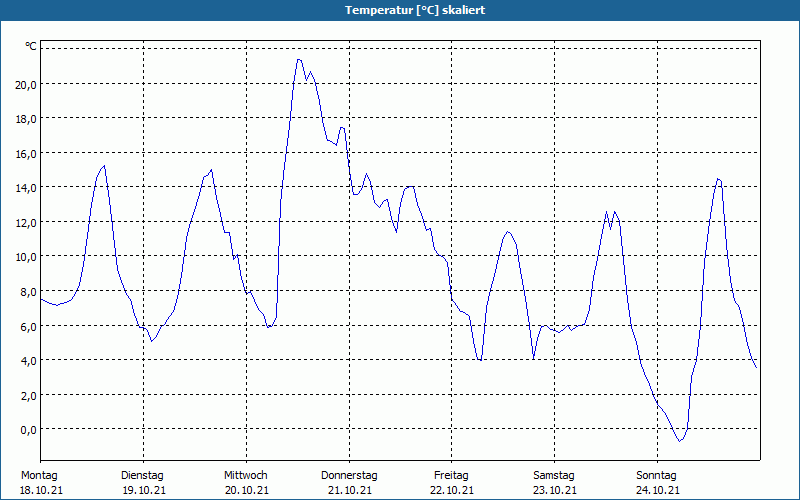Click the 10,0 y-axis label
This screenshot has width=800, height=500.
coord(26,257)
